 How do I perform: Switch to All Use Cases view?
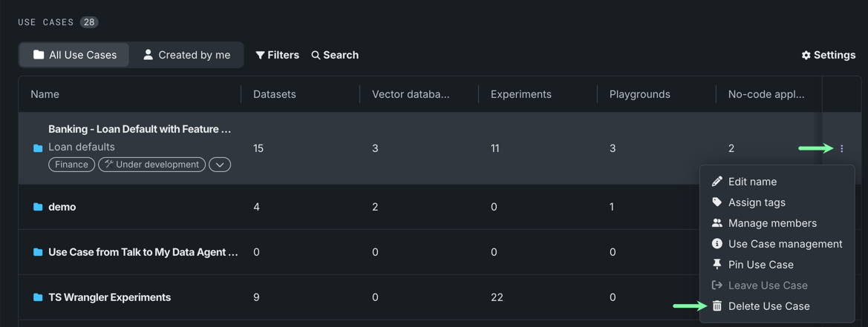point(74,55)
